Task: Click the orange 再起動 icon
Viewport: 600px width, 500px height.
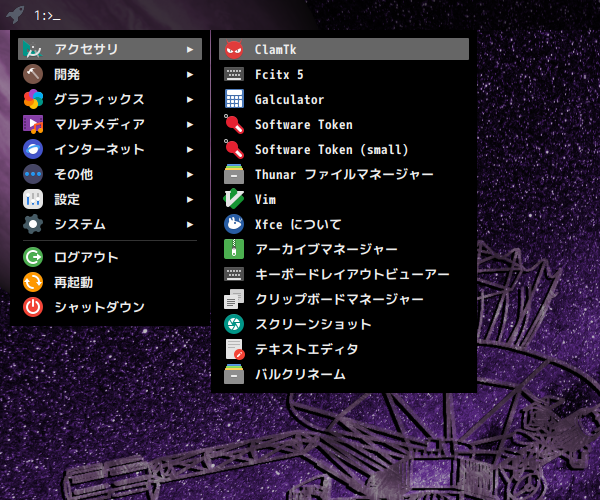Action: coord(33,282)
